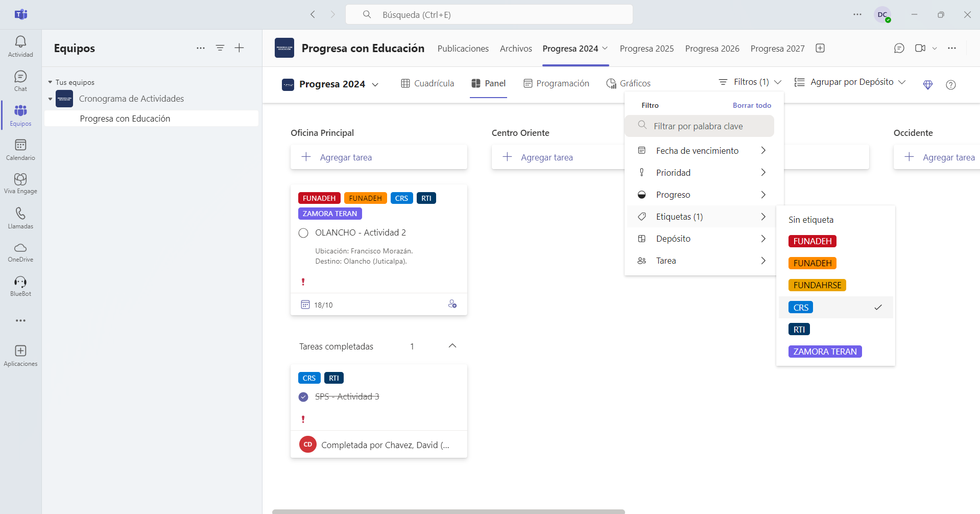Add task in Occidente column
The image size is (980, 514).
pyautogui.click(x=937, y=157)
